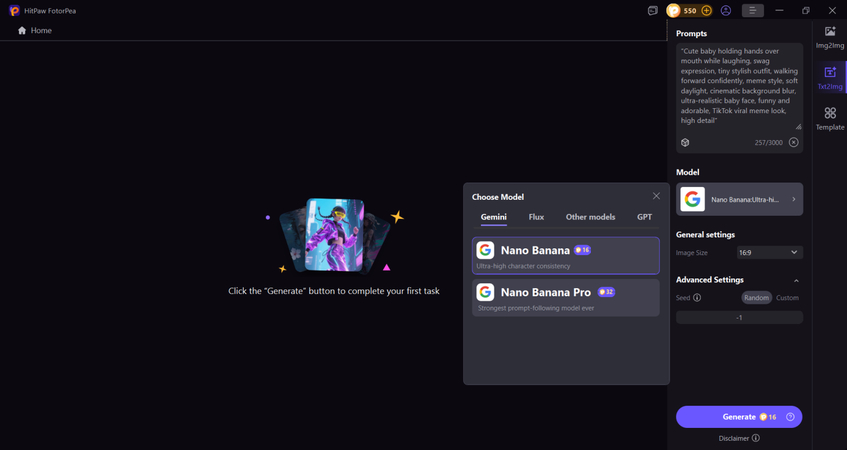Image resolution: width=847 pixels, height=450 pixels.
Task: Click the seed value field showing -1
Action: (x=739, y=317)
